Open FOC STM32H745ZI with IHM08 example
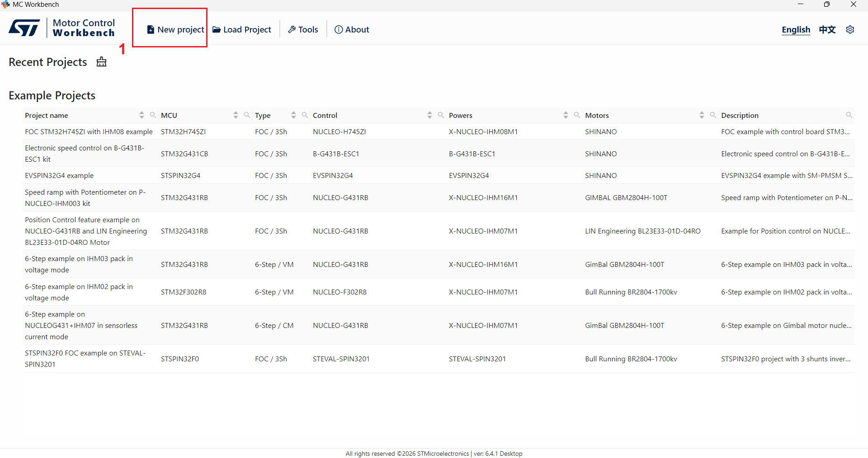The width and height of the screenshot is (868, 458). point(89,132)
